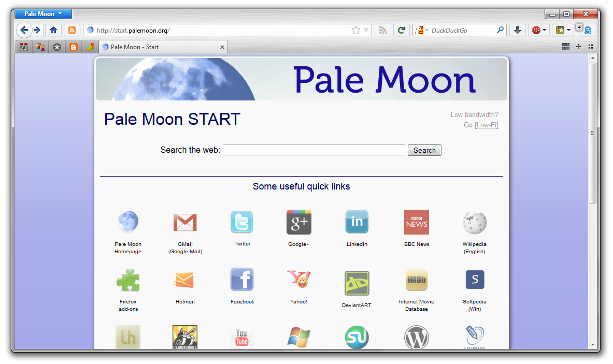Open the GMail quick link icon
613x364 pixels.
click(x=185, y=222)
